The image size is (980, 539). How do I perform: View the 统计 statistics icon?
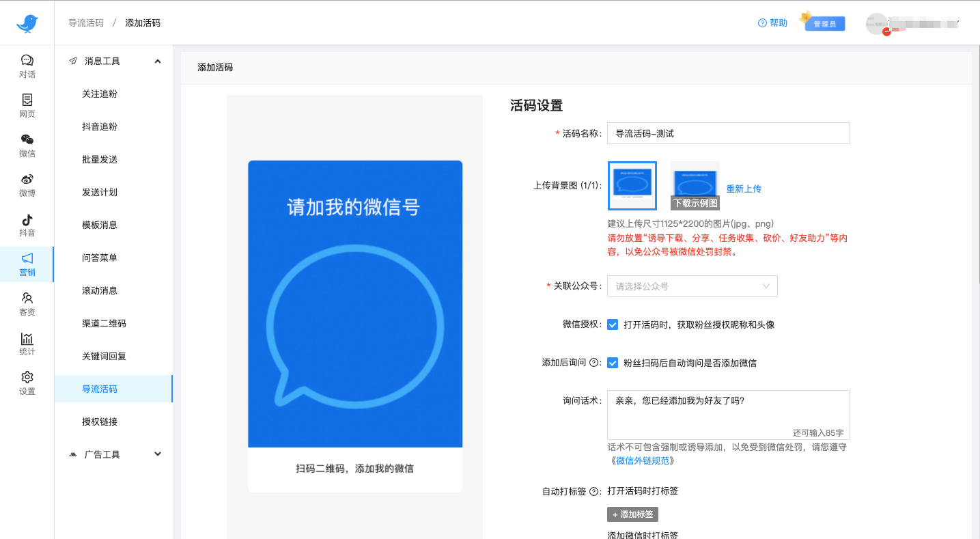click(x=27, y=344)
